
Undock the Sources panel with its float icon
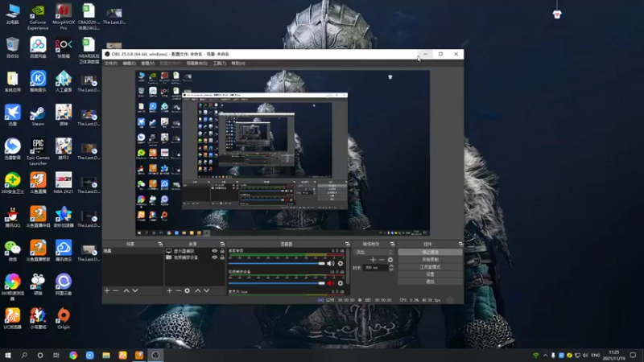pyautogui.click(x=222, y=245)
